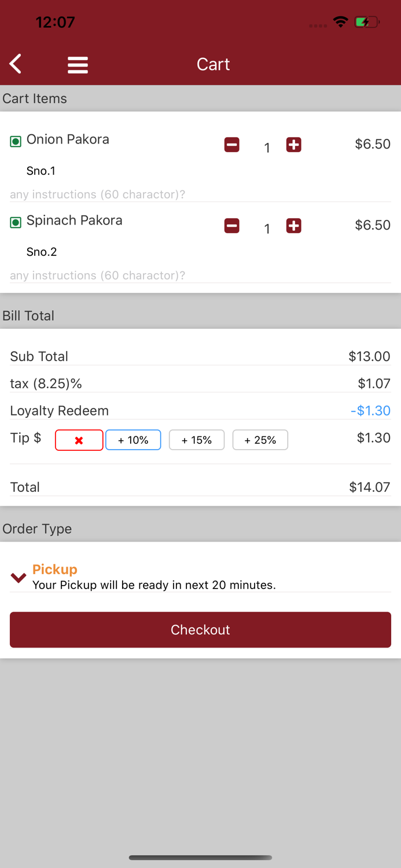Image resolution: width=401 pixels, height=868 pixels.
Task: Select the + 10% tip option
Action: 133,440
